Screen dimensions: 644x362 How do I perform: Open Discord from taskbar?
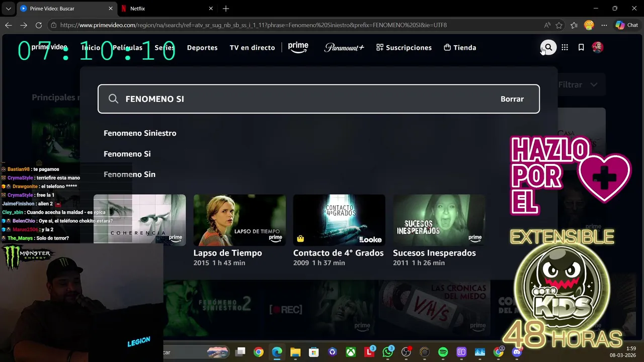click(x=517, y=352)
